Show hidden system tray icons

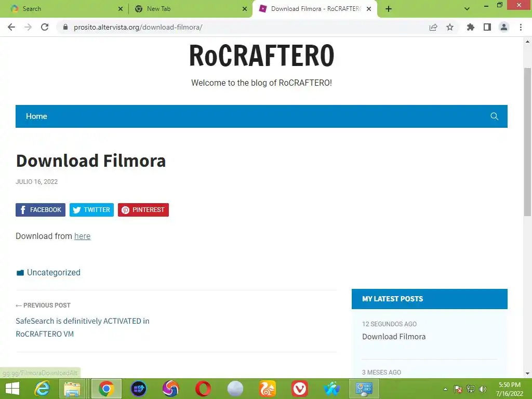click(x=445, y=389)
